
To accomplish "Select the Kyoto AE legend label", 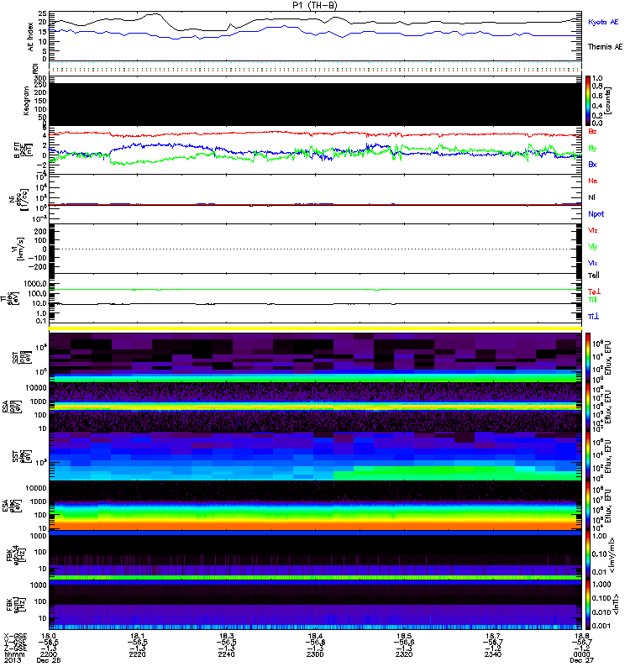I will pos(604,22).
